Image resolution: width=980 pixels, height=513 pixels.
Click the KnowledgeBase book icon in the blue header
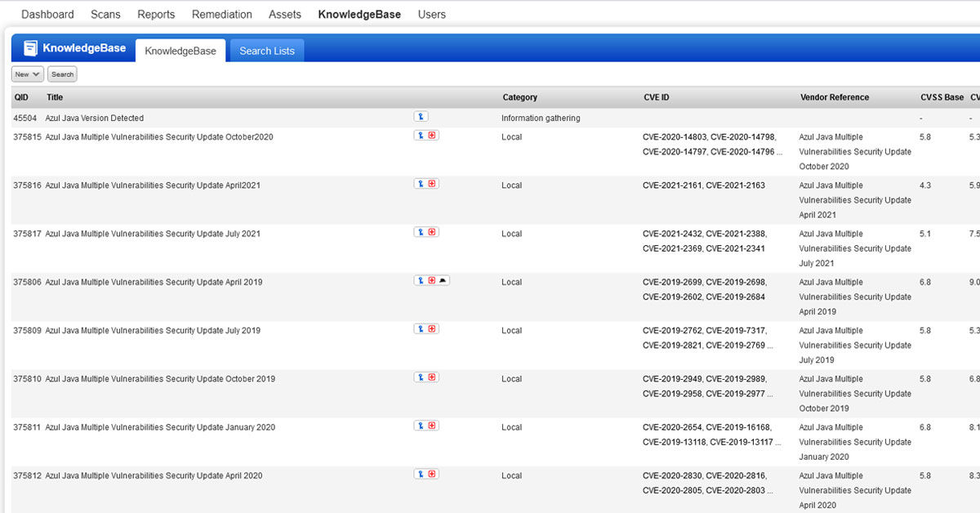30,47
